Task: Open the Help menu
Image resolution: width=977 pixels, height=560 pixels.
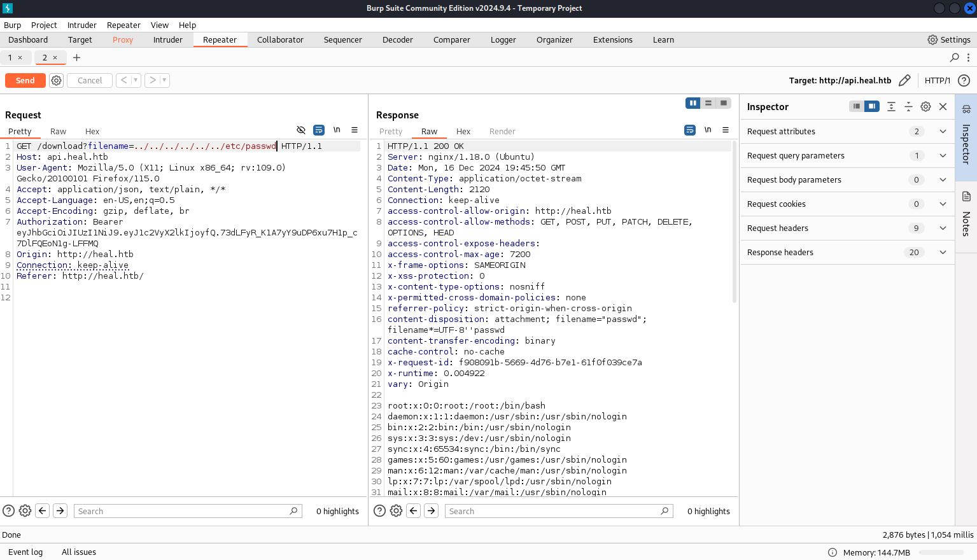Action: tap(187, 25)
